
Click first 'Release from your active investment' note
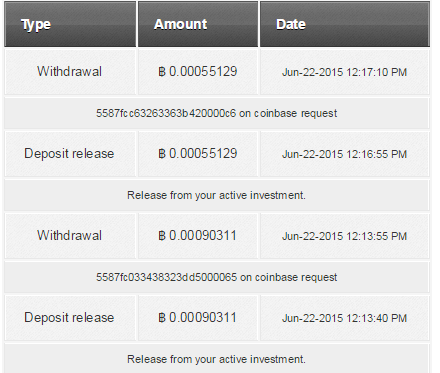(216, 195)
